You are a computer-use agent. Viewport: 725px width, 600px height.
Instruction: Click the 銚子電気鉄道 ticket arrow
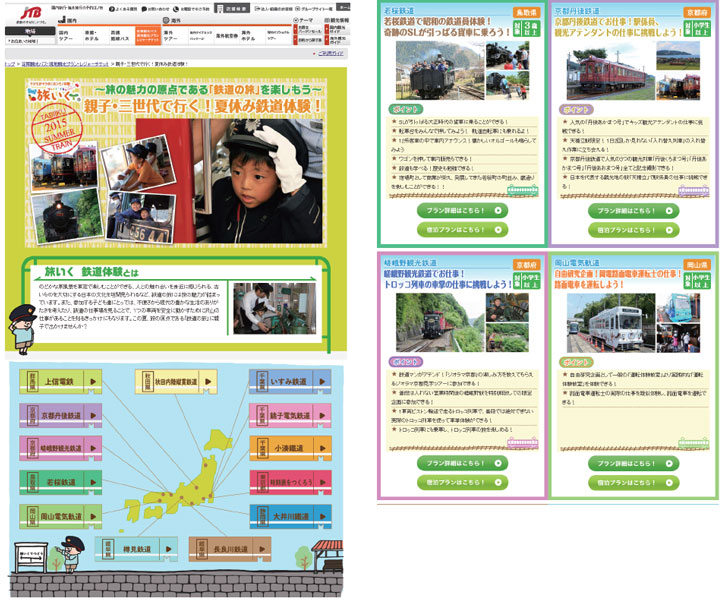(x=322, y=416)
